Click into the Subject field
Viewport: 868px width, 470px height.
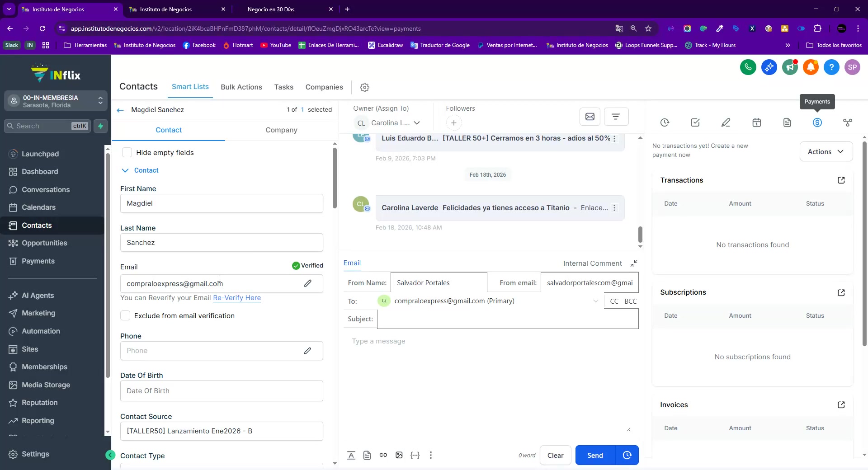[508, 319]
